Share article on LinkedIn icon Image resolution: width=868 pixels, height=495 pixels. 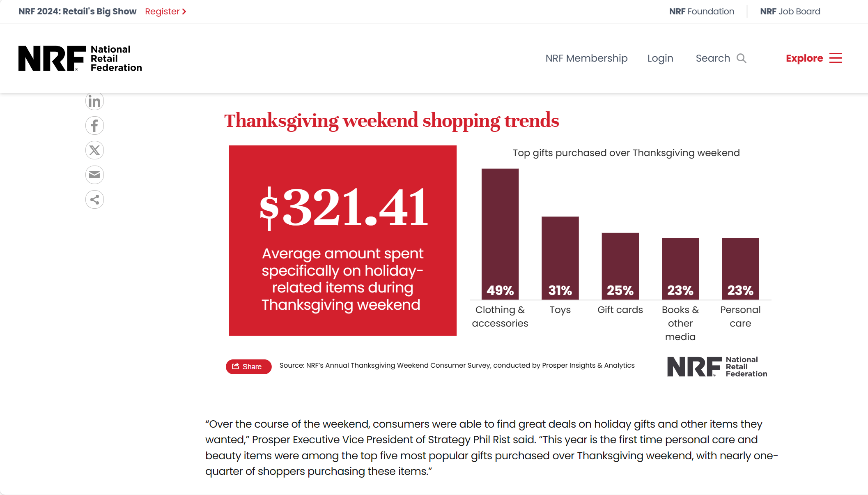[x=94, y=101]
